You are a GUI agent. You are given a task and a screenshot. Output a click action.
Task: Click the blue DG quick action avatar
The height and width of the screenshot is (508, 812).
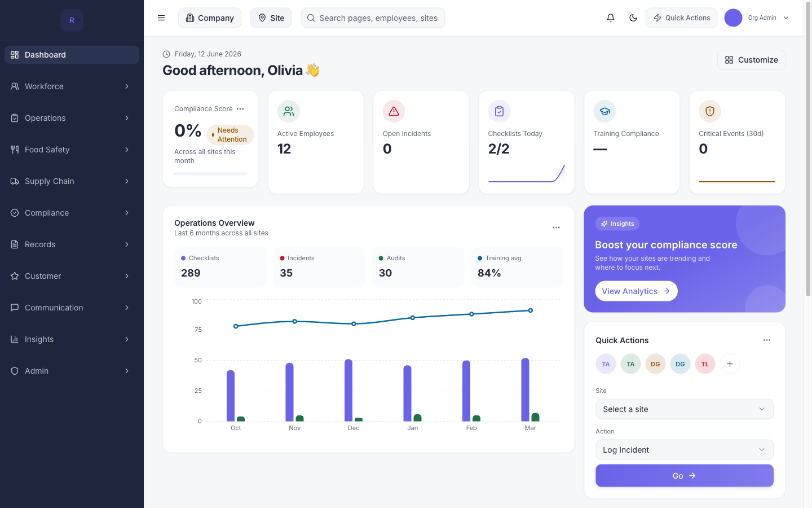[x=680, y=364]
